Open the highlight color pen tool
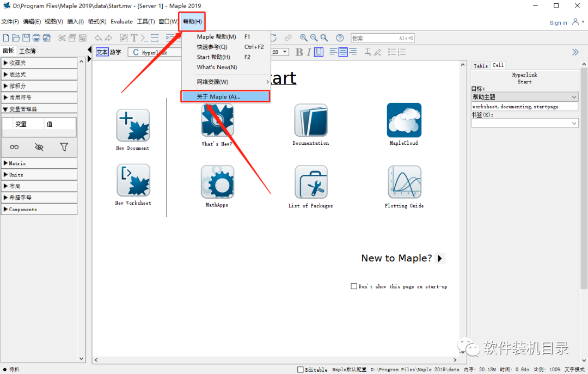Viewport: 588px width, 374px height. tap(378, 52)
